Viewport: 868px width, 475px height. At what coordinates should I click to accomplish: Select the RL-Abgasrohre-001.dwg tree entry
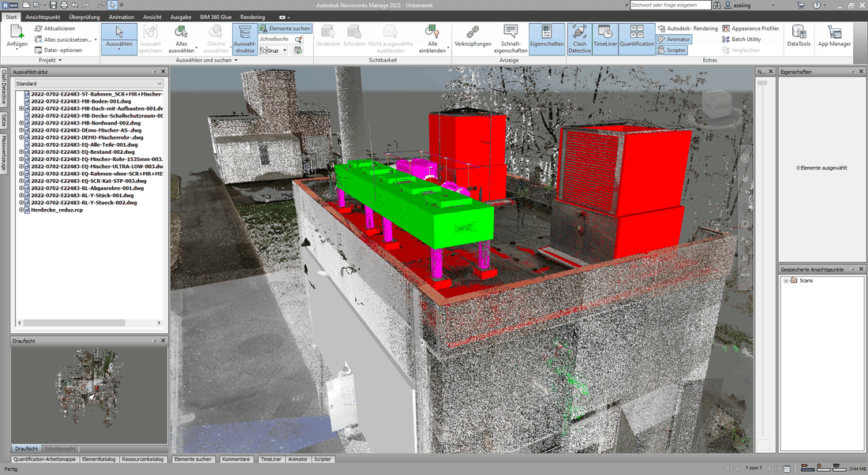pyautogui.click(x=87, y=189)
